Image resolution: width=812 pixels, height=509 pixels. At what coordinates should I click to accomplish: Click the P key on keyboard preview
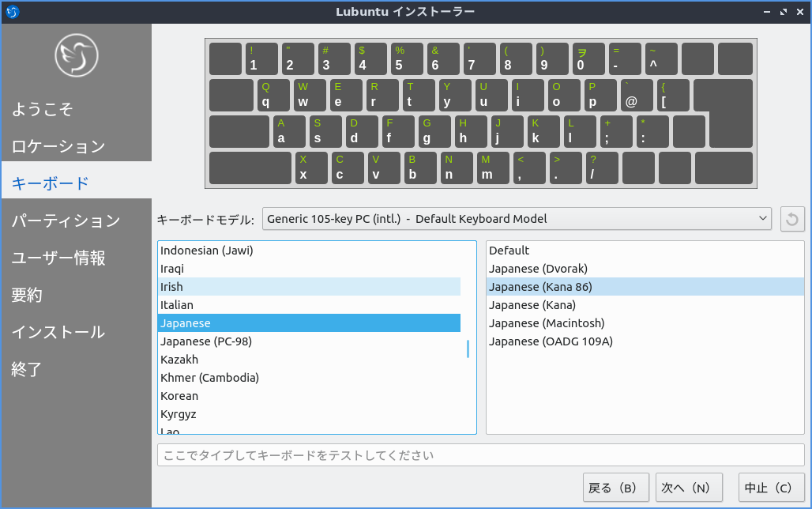click(x=601, y=95)
